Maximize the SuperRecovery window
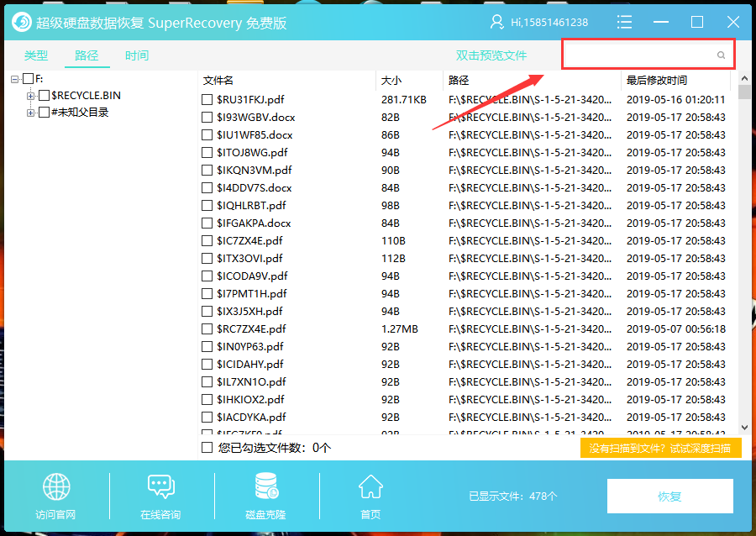Image resolution: width=756 pixels, height=536 pixels. (x=696, y=22)
